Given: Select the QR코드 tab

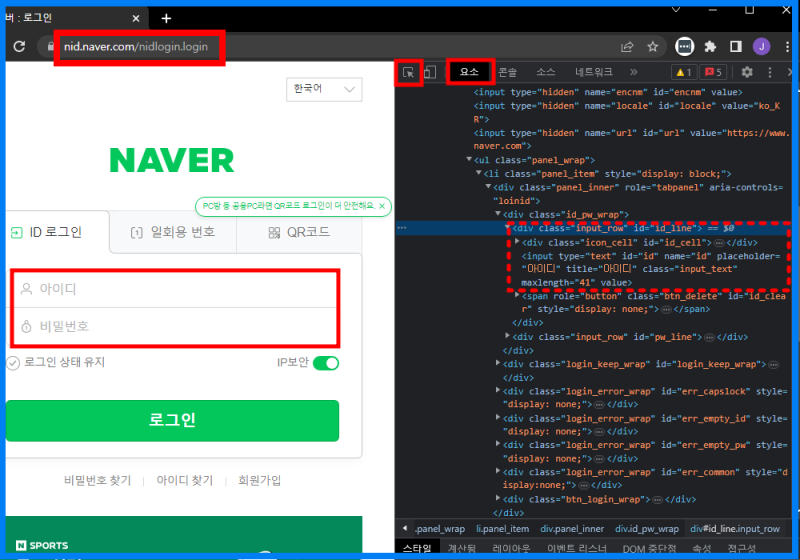Looking at the screenshot, I should click(299, 233).
